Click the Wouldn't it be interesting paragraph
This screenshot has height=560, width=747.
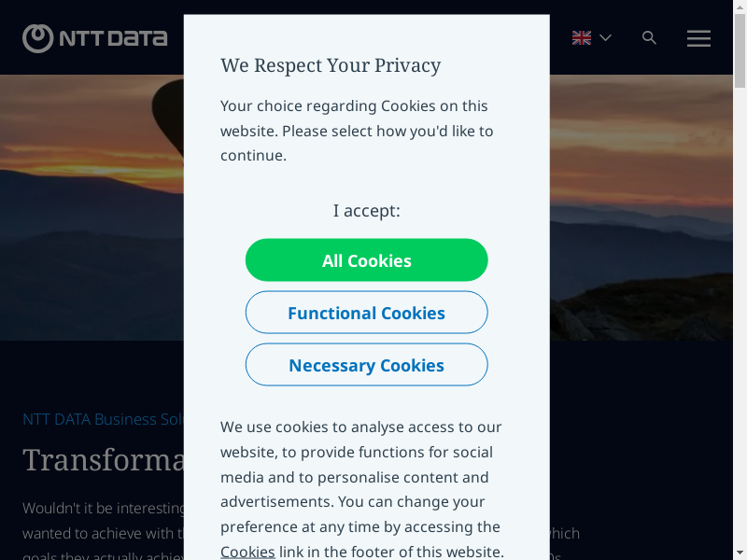[104, 509]
